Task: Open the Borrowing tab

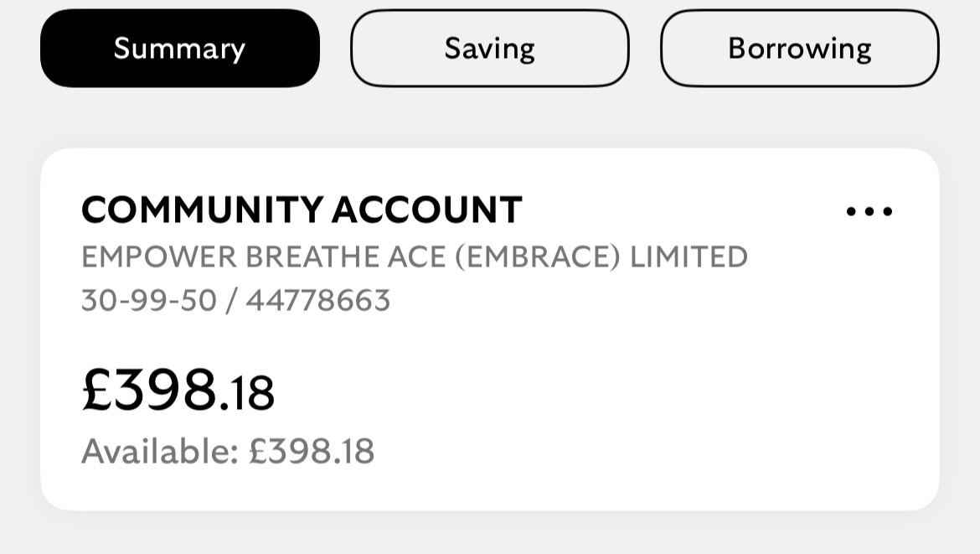Action: pos(799,49)
